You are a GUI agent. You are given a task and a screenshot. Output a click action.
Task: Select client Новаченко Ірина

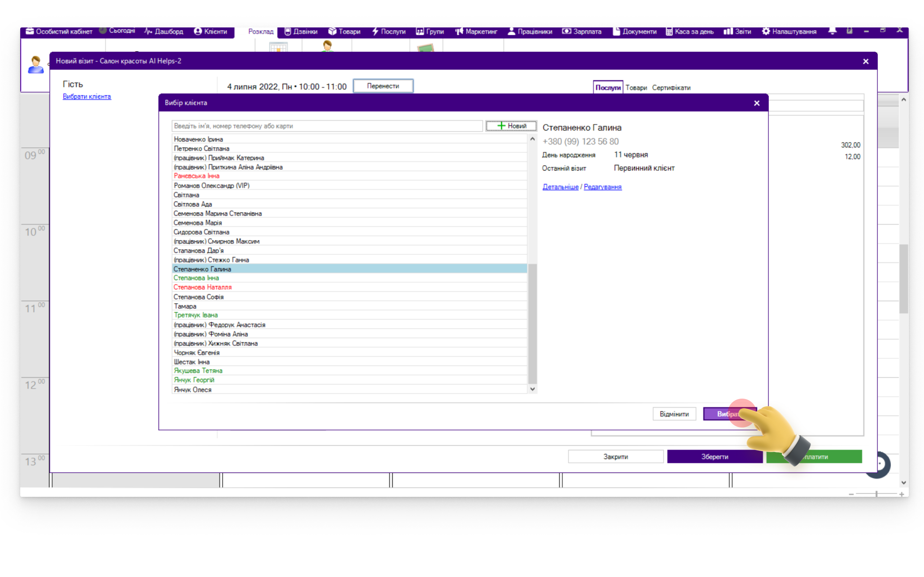[x=349, y=139]
